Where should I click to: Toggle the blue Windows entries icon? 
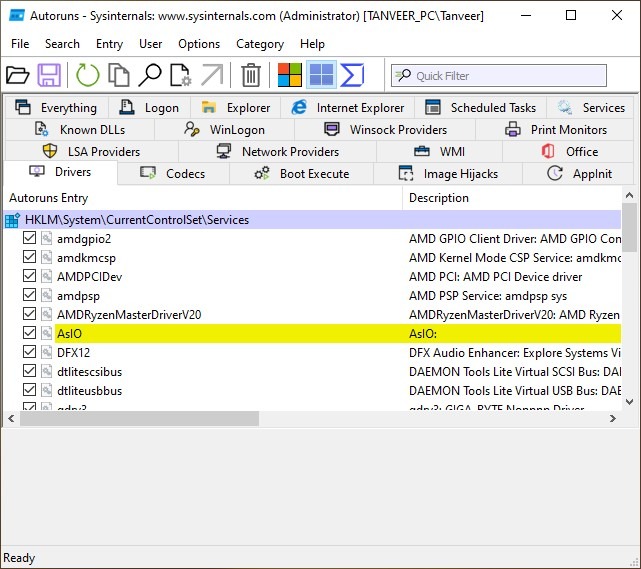pyautogui.click(x=321, y=75)
